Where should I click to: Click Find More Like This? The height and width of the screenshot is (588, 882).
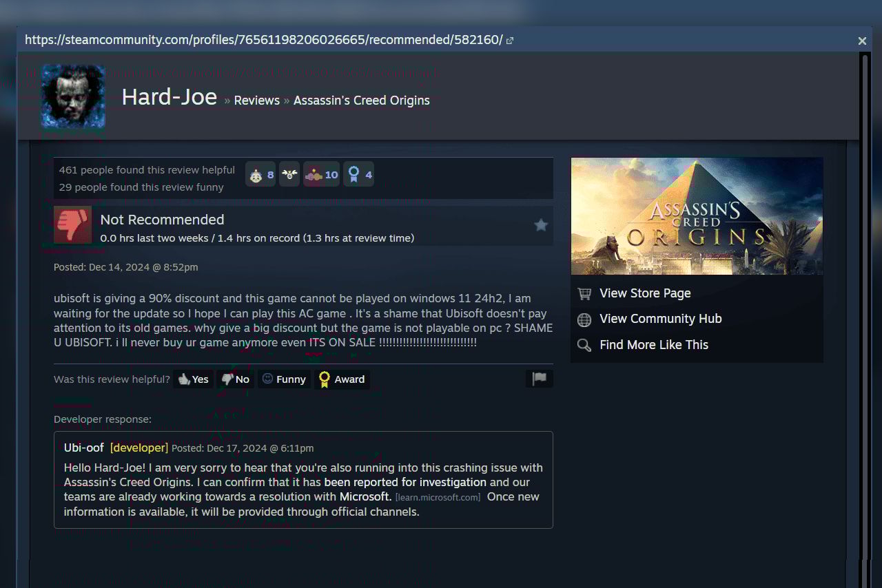654,345
